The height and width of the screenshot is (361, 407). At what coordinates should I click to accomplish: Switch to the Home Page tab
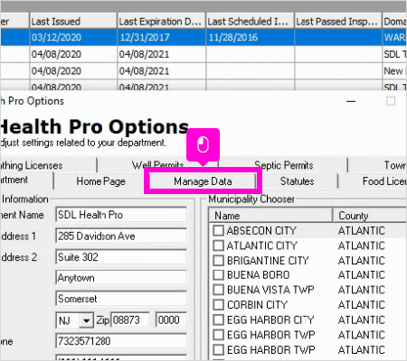click(101, 181)
